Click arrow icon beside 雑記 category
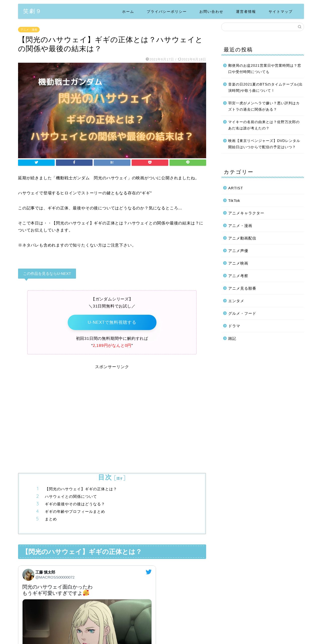This screenshot has width=322, height=644. click(x=225, y=338)
